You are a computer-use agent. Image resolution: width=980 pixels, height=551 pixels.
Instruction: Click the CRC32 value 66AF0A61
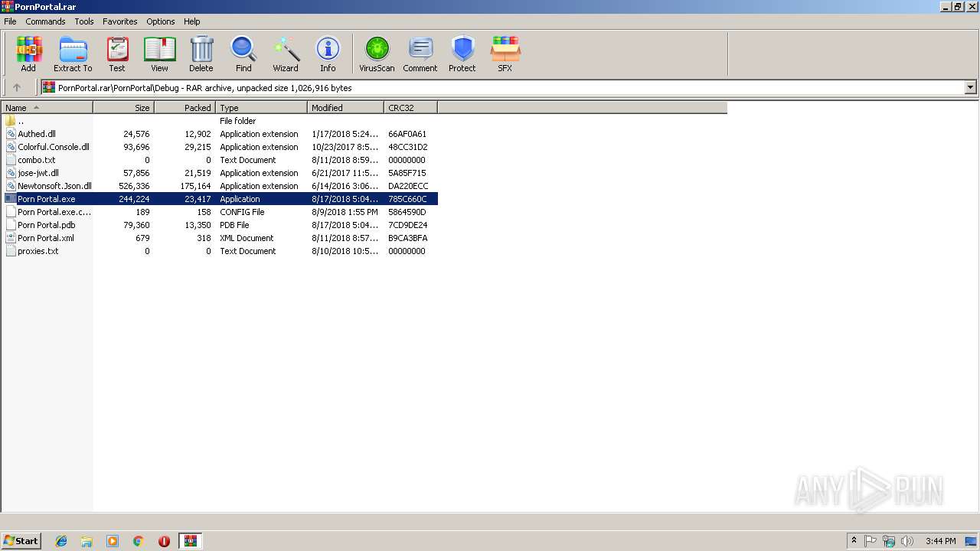407,134
